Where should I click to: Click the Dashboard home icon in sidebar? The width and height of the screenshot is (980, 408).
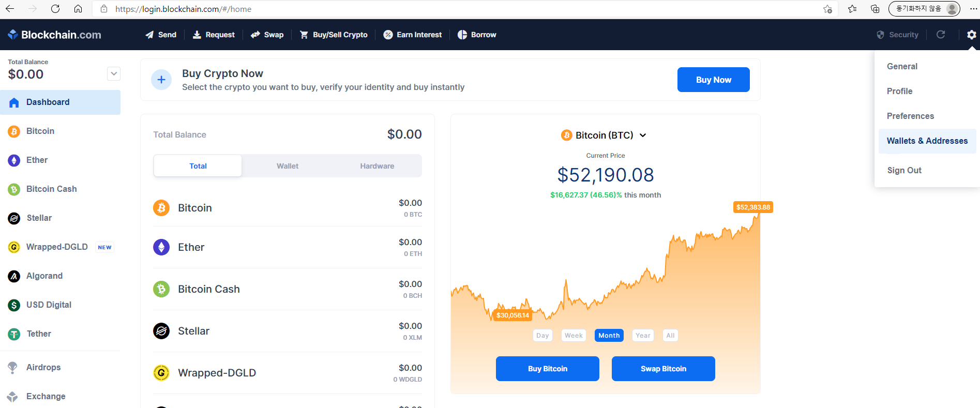click(x=14, y=102)
